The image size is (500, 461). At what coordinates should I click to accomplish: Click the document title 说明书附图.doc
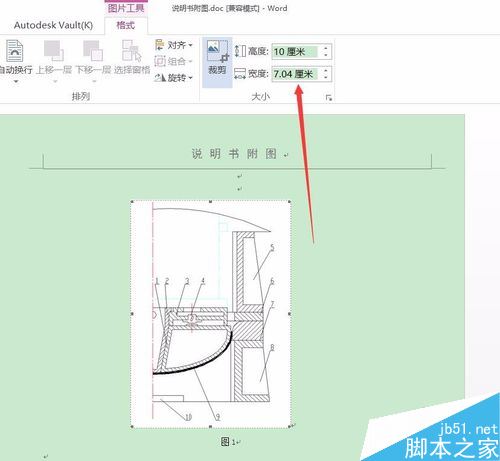197,8
